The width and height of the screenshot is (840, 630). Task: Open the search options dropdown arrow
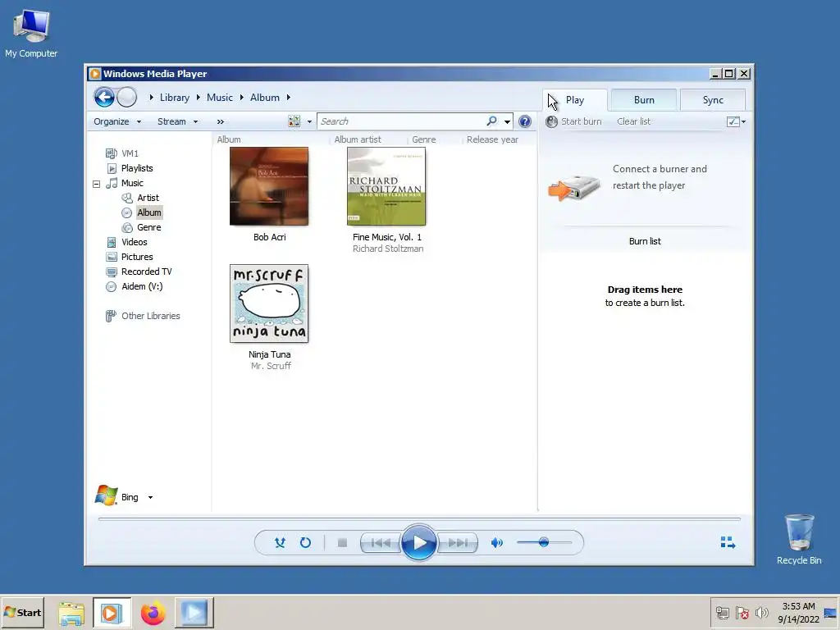pos(507,121)
